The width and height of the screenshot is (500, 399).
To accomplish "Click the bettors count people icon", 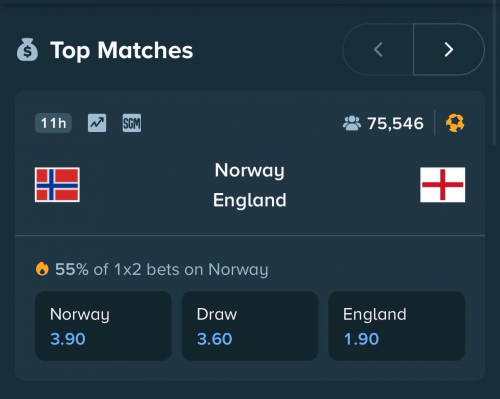I will 352,123.
